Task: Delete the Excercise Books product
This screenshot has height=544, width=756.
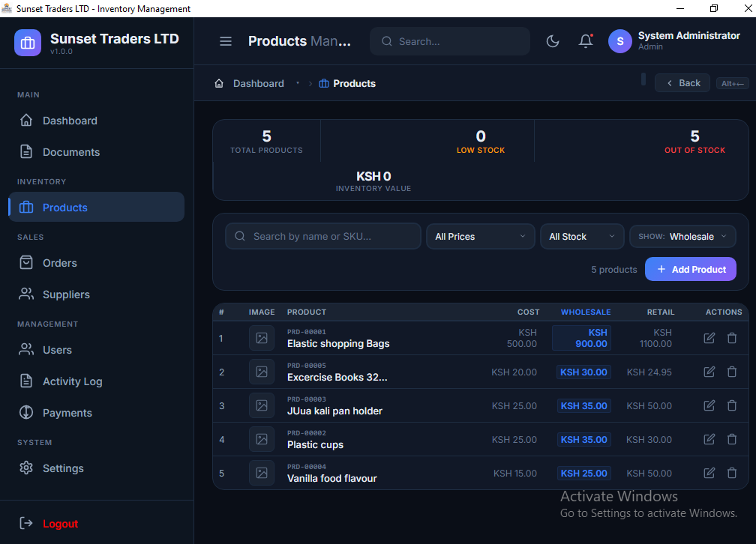Action: [x=732, y=372]
